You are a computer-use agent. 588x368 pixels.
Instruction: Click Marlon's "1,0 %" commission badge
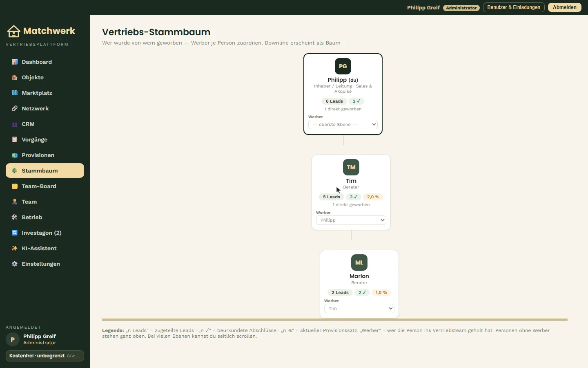tap(381, 292)
